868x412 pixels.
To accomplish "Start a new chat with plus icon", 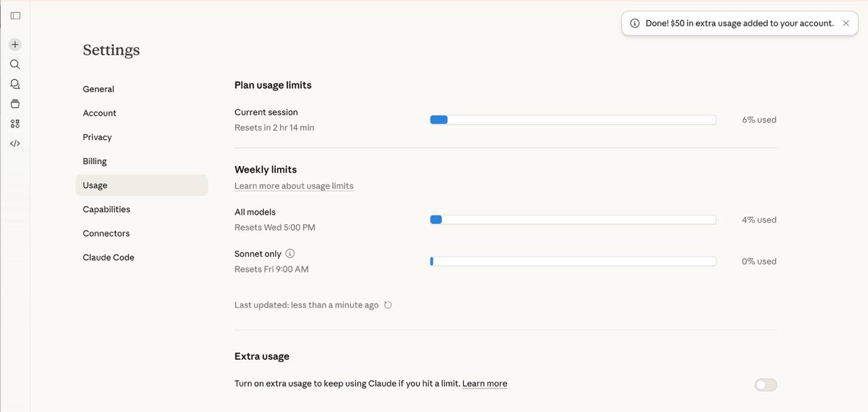I will pos(15,45).
